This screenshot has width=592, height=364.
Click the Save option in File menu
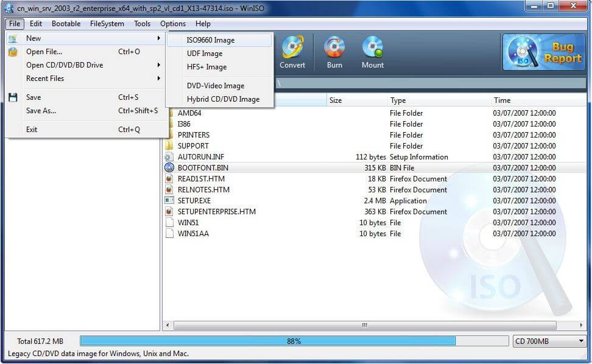coord(33,97)
